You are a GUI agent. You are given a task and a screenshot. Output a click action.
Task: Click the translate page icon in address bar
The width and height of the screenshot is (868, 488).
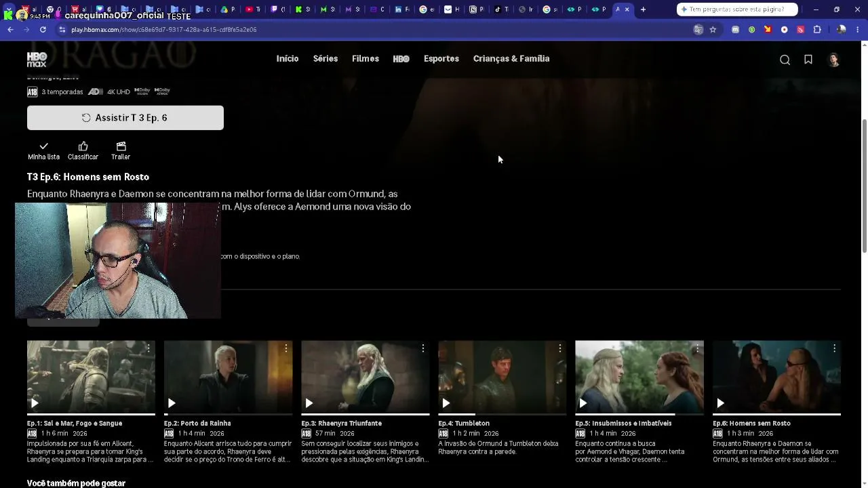(698, 30)
